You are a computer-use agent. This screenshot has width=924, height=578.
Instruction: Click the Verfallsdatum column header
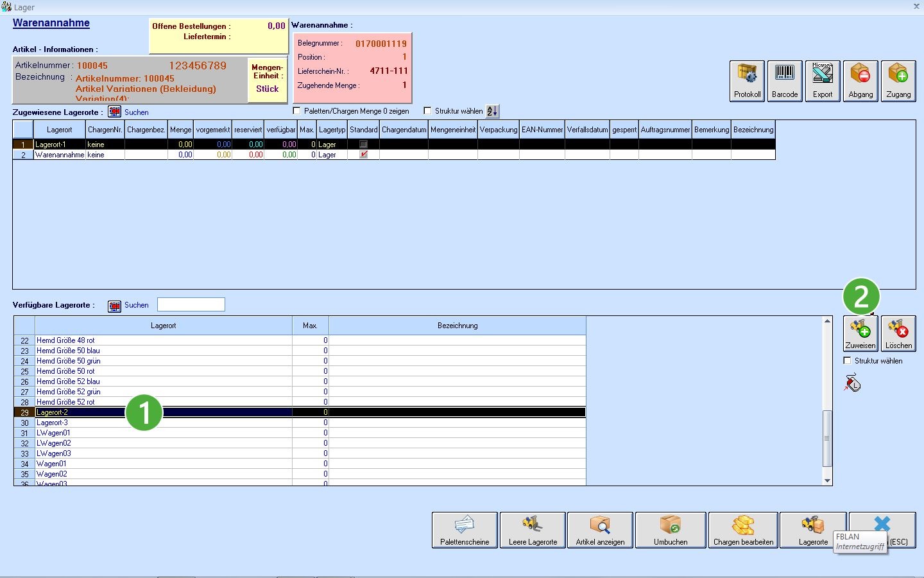[x=587, y=130]
